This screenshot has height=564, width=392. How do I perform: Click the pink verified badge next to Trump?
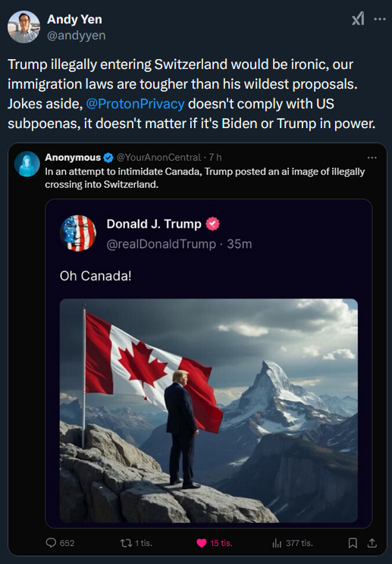click(212, 224)
